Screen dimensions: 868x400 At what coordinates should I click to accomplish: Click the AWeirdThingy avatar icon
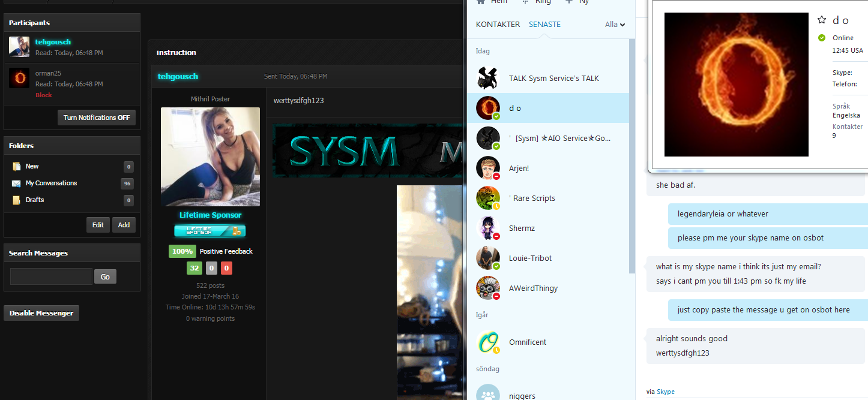[x=488, y=288]
